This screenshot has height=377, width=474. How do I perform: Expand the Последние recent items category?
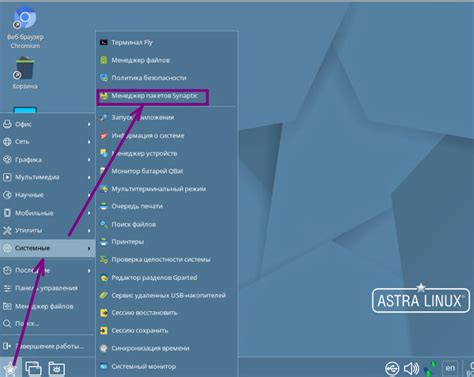click(47, 270)
